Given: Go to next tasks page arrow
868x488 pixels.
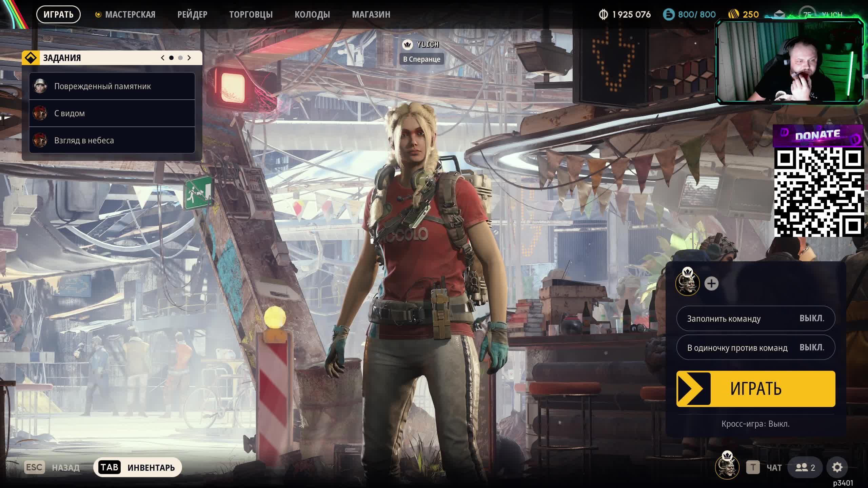Looking at the screenshot, I should tap(189, 58).
